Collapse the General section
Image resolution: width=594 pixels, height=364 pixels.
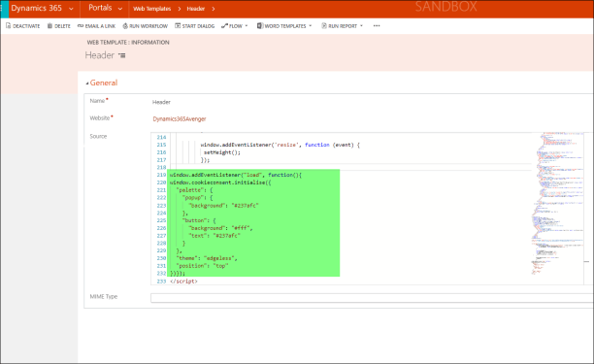click(x=87, y=83)
